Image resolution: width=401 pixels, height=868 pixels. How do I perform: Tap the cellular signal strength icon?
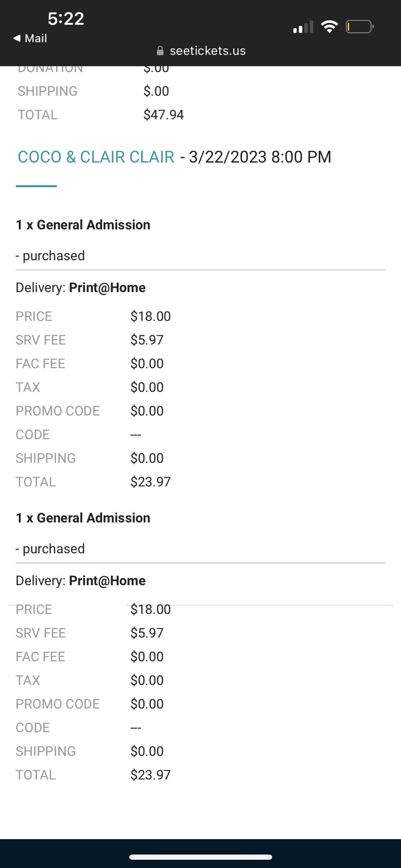pos(303,27)
